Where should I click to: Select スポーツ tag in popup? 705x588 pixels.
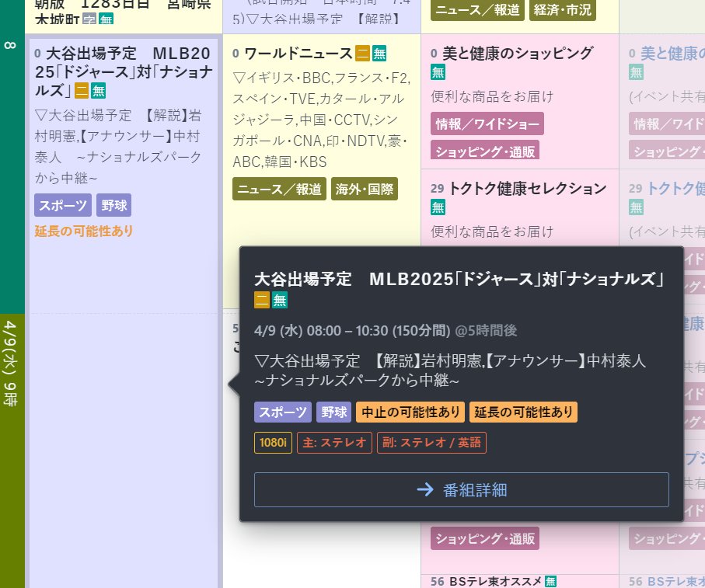[x=283, y=412]
